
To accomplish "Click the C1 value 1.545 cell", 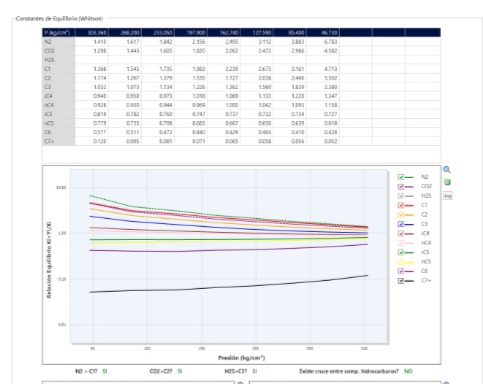I will click(x=125, y=69).
